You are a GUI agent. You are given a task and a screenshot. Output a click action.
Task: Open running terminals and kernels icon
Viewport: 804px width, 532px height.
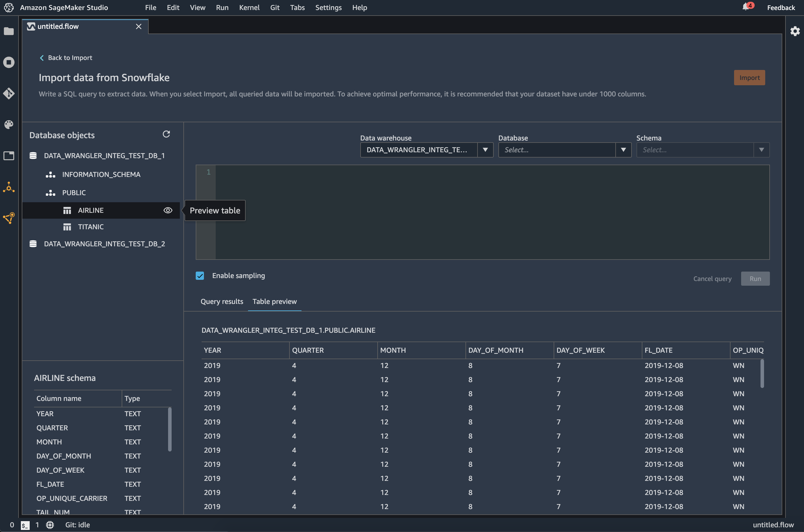[x=9, y=62]
